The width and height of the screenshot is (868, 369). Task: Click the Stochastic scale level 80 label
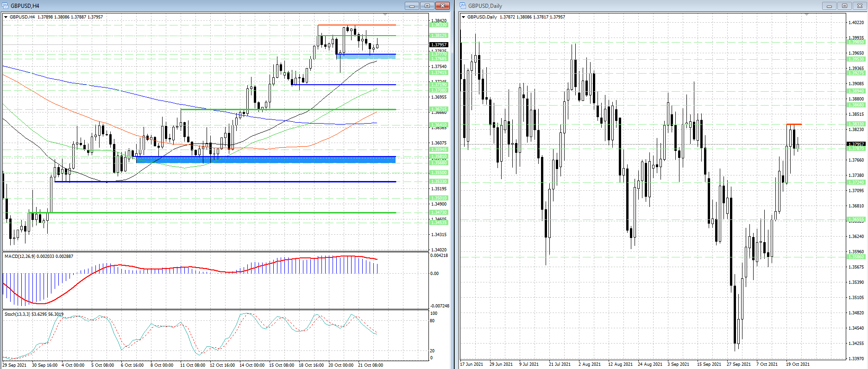point(433,321)
